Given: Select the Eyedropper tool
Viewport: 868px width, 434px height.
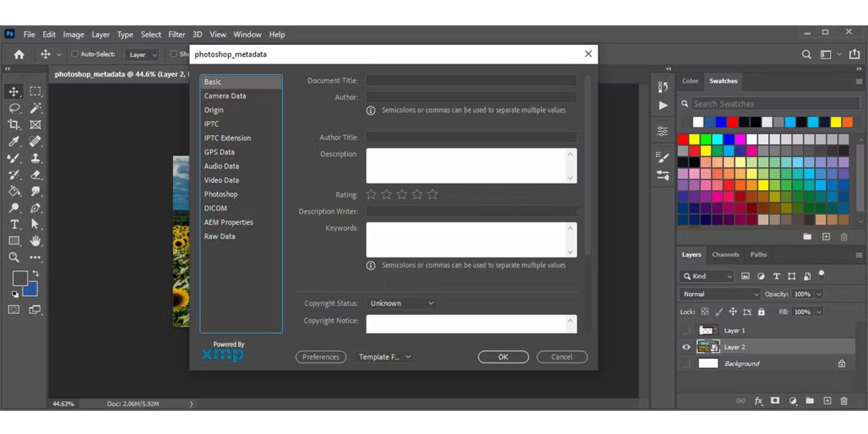Looking at the screenshot, I should 14,142.
